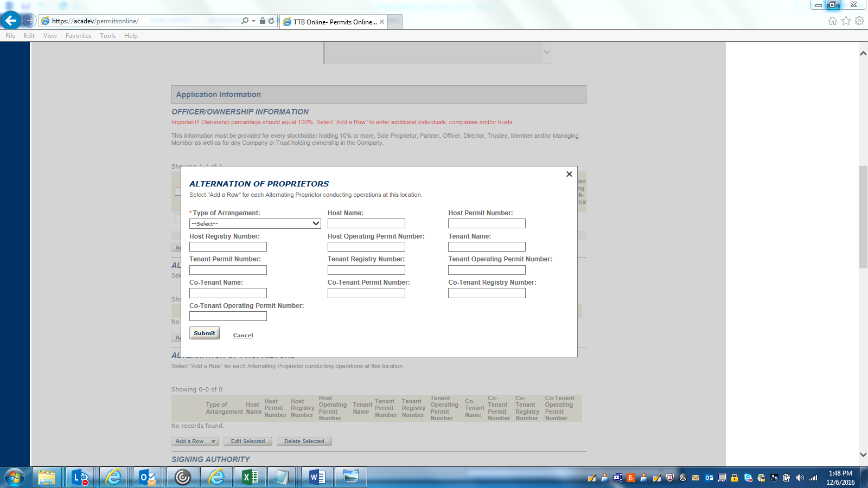Screen dimensions: 868x488
Task: Click the Edit Selected button
Action: click(248, 441)
